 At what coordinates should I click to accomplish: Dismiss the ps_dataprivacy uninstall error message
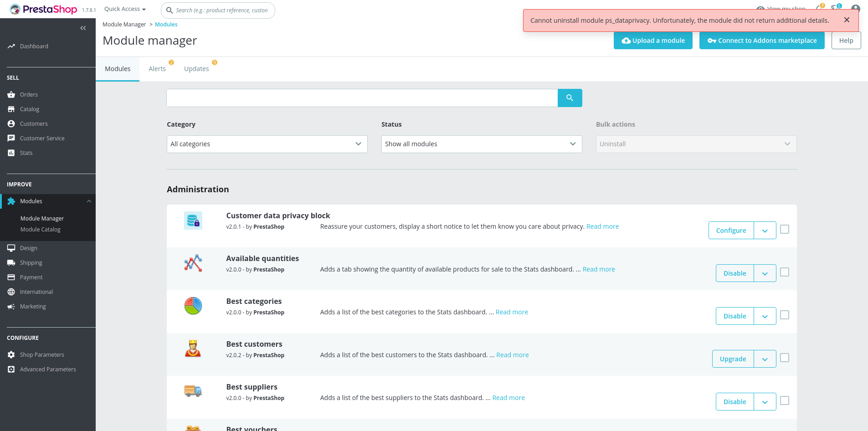[x=847, y=20]
